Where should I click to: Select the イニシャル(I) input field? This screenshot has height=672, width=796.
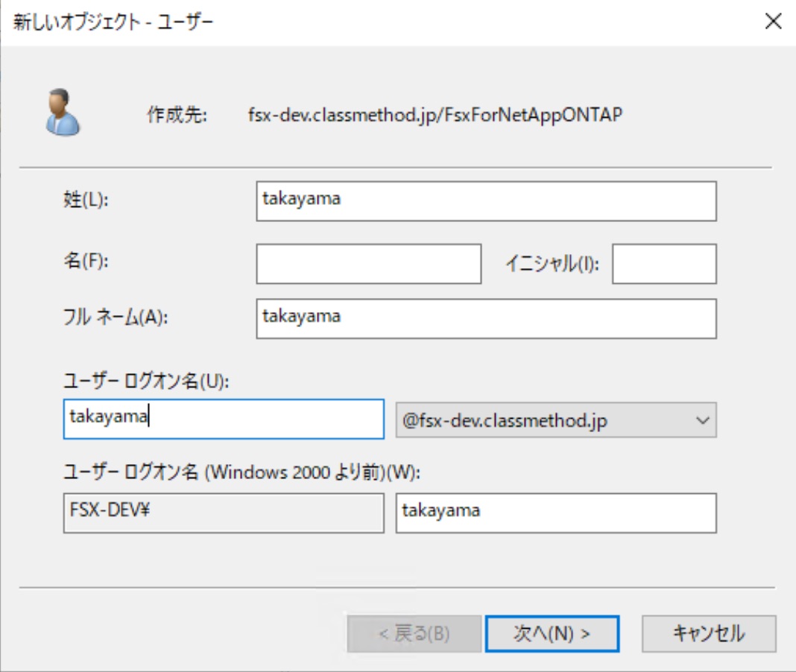tap(663, 263)
